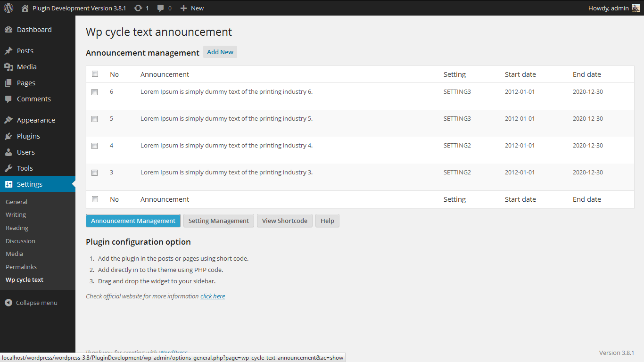The height and width of the screenshot is (362, 644).
Task: Click the Pages sidebar icon
Action: (x=8, y=83)
